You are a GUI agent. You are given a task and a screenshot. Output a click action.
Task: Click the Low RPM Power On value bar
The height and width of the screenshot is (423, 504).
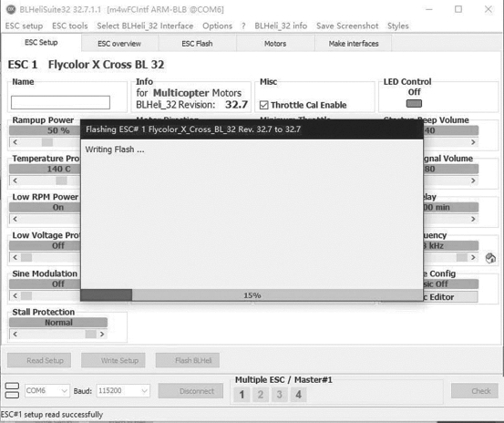45,207
